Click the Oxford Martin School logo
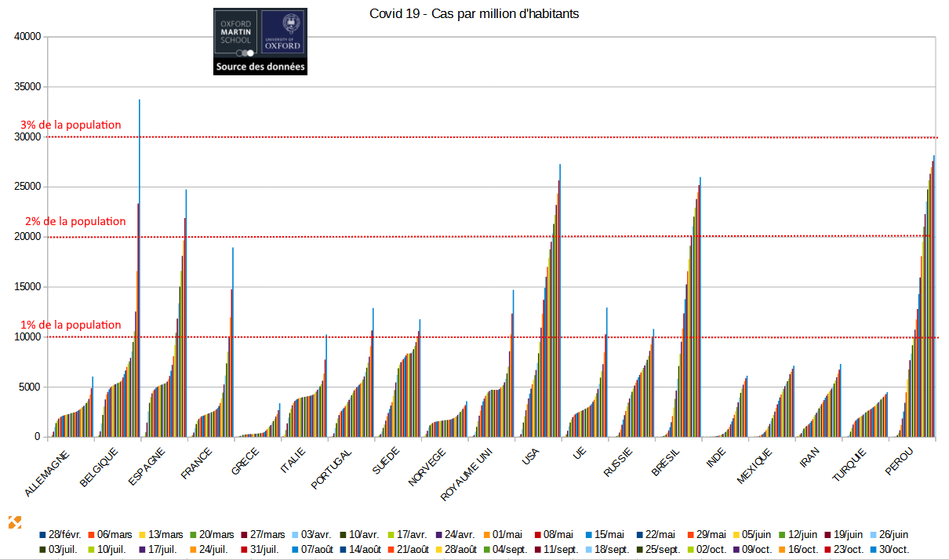Image resolution: width=949 pixels, height=560 pixels. [x=236, y=32]
